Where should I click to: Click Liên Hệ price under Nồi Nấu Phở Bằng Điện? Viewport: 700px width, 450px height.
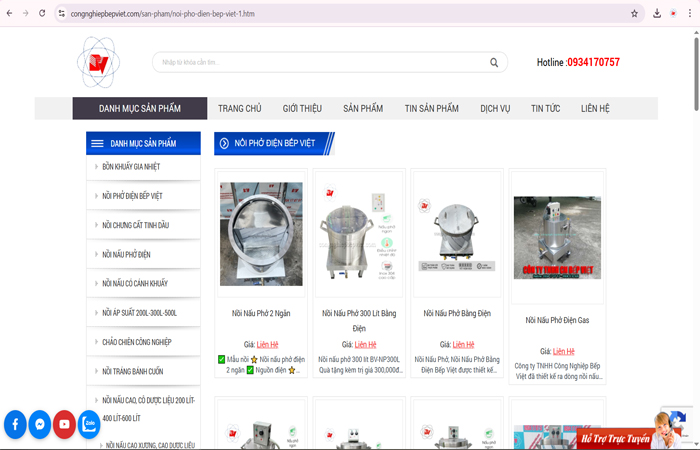463,345
